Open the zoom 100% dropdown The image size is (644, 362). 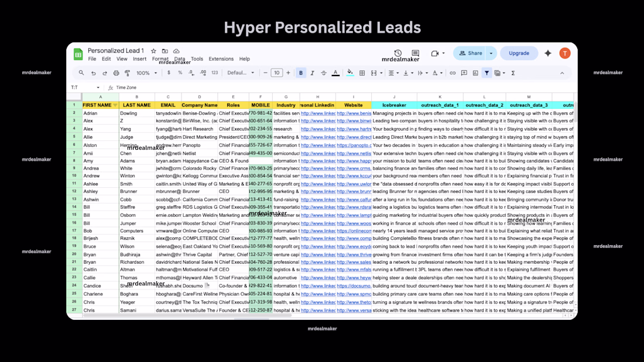coord(146,73)
